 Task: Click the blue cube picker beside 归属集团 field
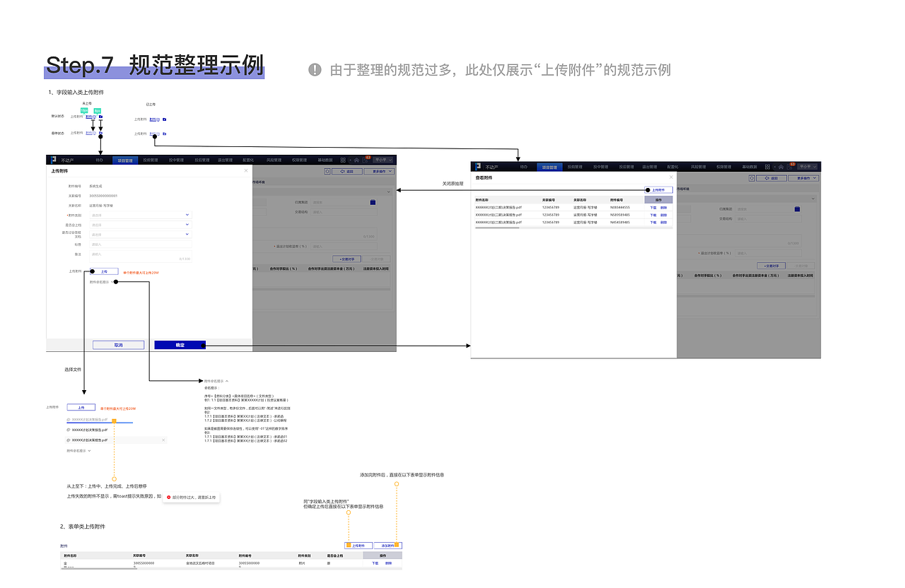click(x=373, y=201)
